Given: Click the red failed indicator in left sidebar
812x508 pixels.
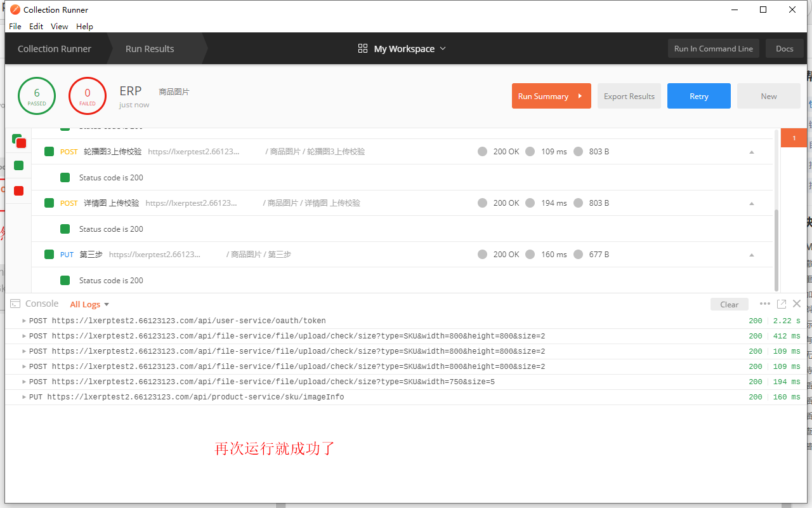Looking at the screenshot, I should pos(17,189).
